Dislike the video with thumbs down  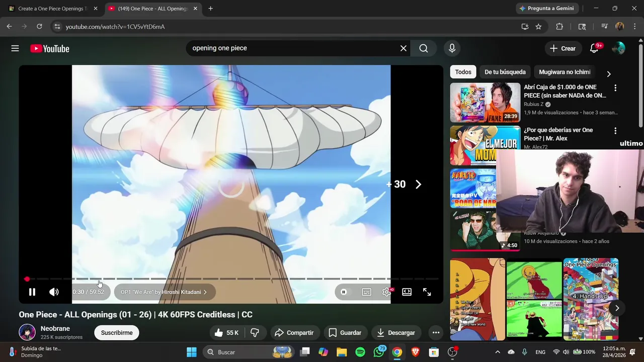coord(255,333)
